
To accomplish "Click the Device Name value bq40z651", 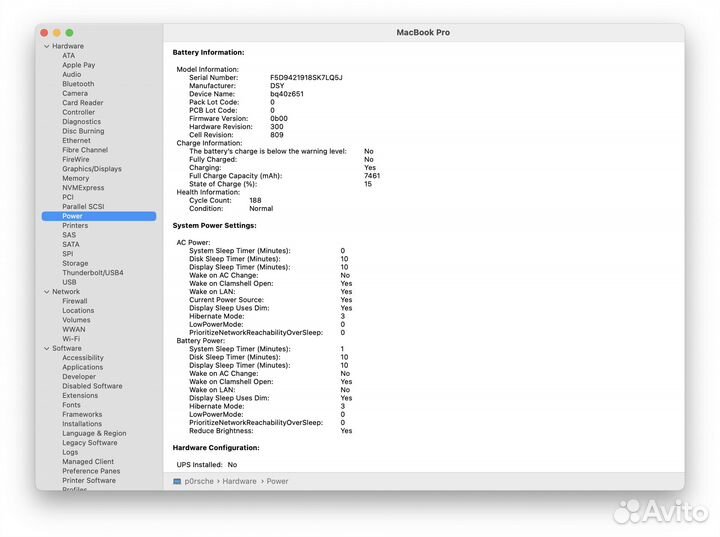I will 287,94.
